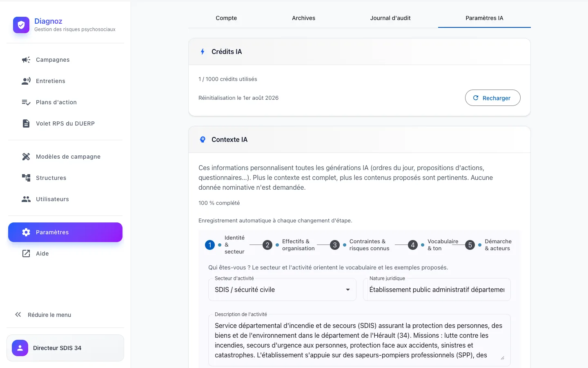This screenshot has width=588, height=368.
Task: Click the text '100 % complété'
Action: click(x=219, y=203)
